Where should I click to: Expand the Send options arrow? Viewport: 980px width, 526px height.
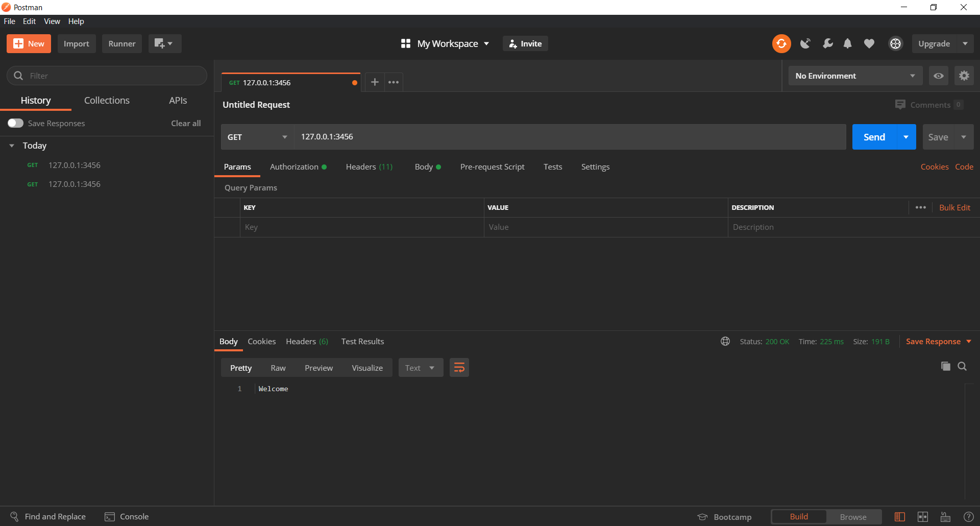[x=906, y=137]
